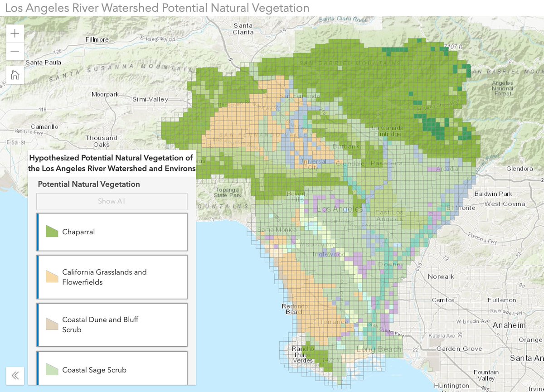Click the Simi Valley map label
The height and width of the screenshot is (392, 544).
point(150,99)
